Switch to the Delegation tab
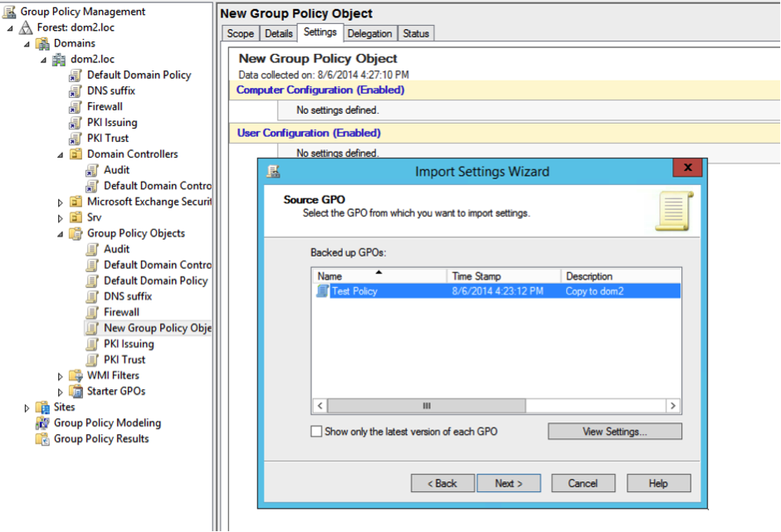Image resolution: width=781 pixels, height=532 pixels. coord(369,33)
